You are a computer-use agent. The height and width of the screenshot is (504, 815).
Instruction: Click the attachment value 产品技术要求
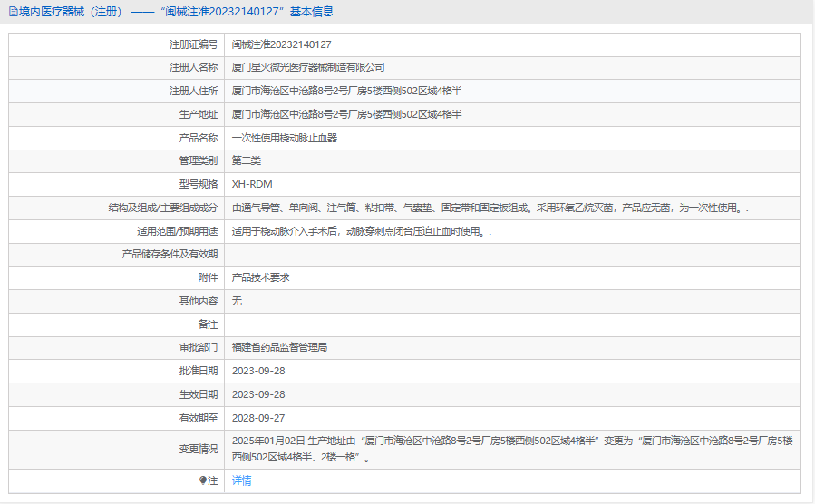click(260, 277)
